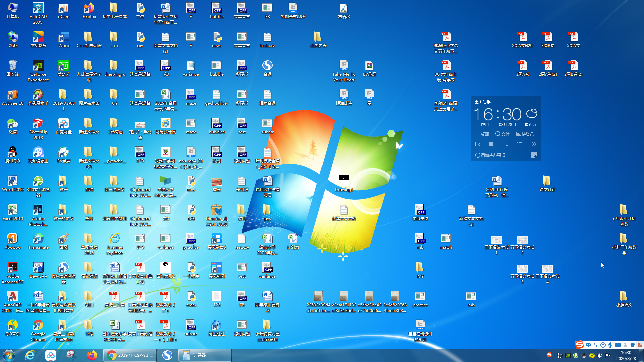This screenshot has width=644, height=362.
Task: Open Snipping Tool from the taskbar
Action: pyautogui.click(x=71, y=355)
